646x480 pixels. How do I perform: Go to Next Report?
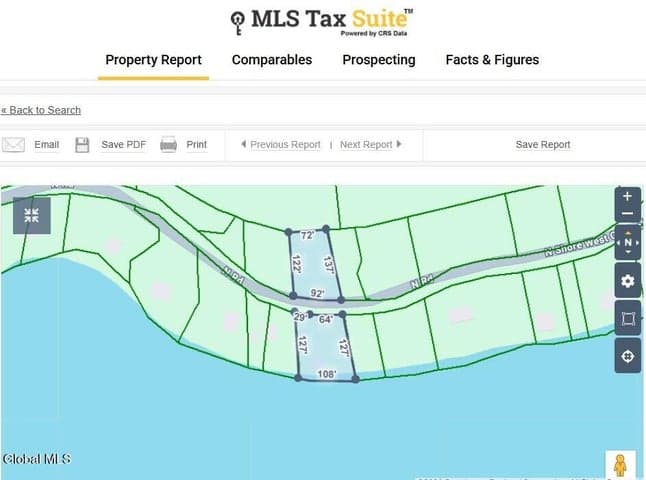(371, 145)
